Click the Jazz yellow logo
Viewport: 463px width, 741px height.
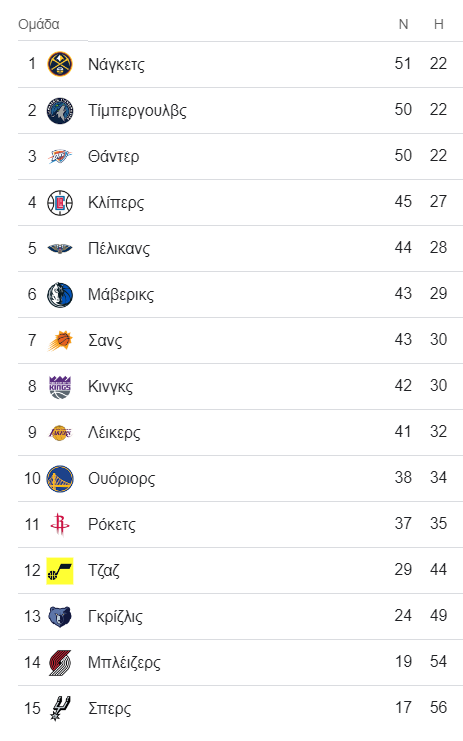[x=60, y=571]
